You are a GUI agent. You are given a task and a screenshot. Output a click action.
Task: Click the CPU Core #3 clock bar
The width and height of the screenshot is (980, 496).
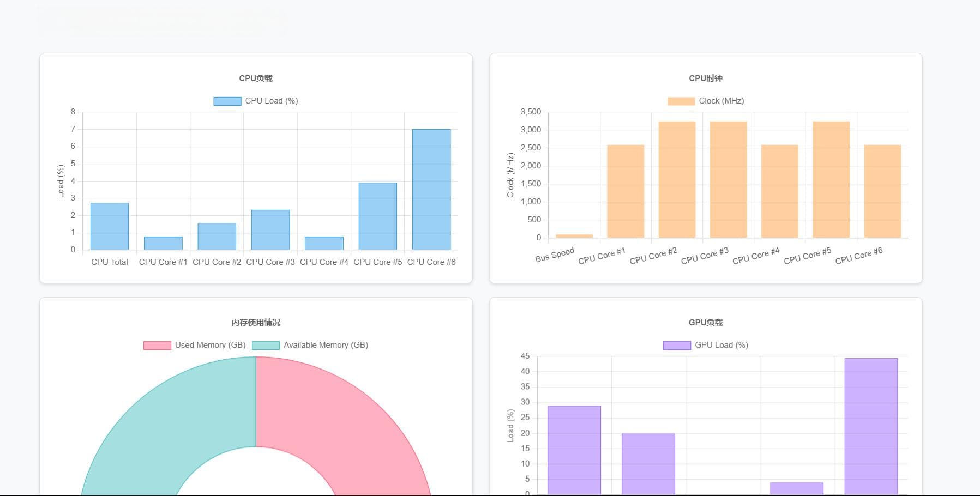pyautogui.click(x=728, y=179)
